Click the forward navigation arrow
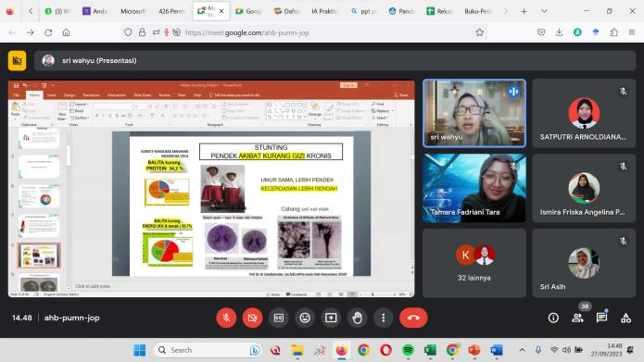Screen dimensions: 644x362 coord(30,32)
